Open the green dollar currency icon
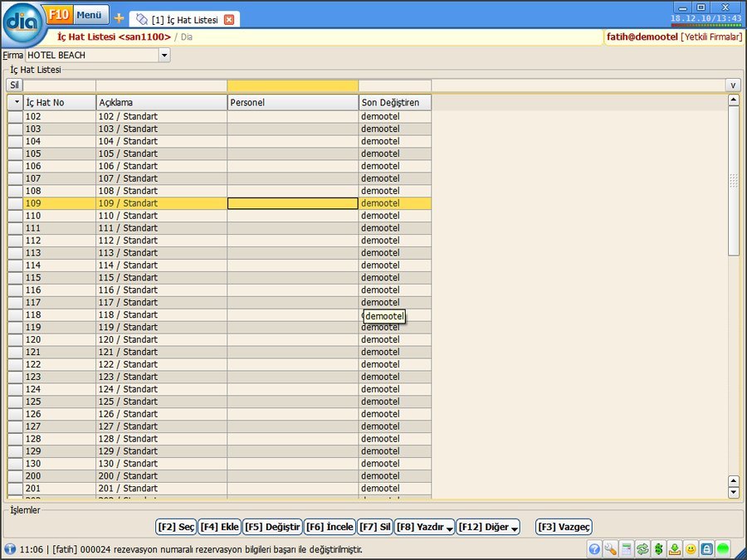This screenshot has width=747, height=560. point(659,549)
